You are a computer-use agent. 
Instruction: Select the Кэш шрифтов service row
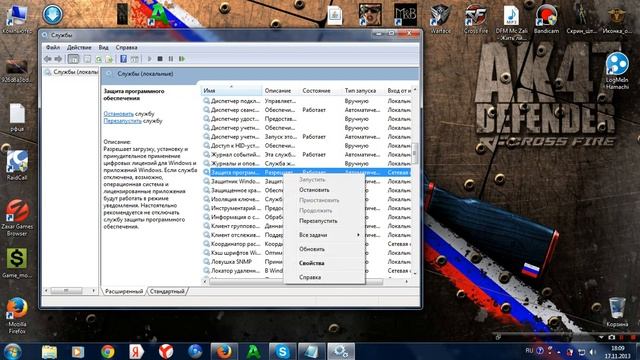[x=242, y=253]
